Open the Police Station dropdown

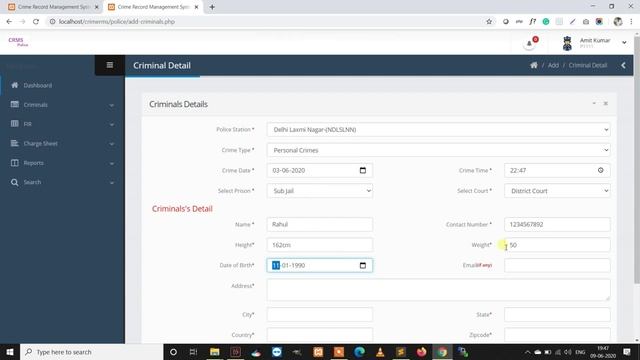438,129
